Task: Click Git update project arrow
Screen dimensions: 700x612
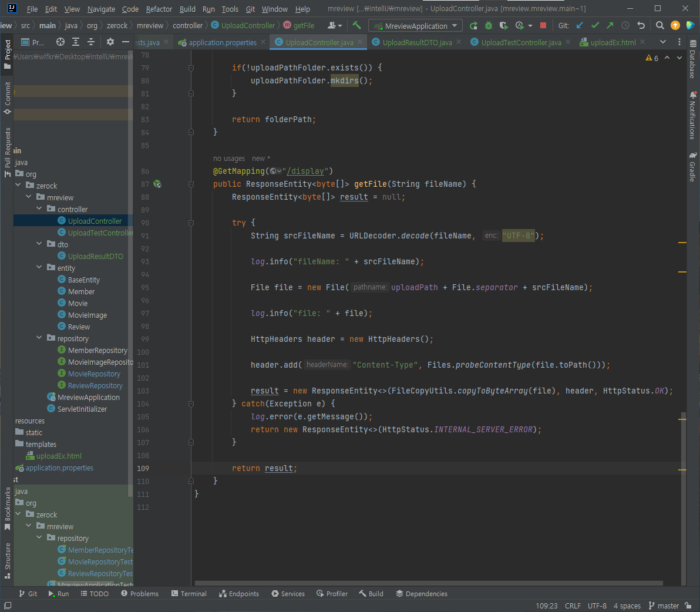Action: pyautogui.click(x=580, y=25)
